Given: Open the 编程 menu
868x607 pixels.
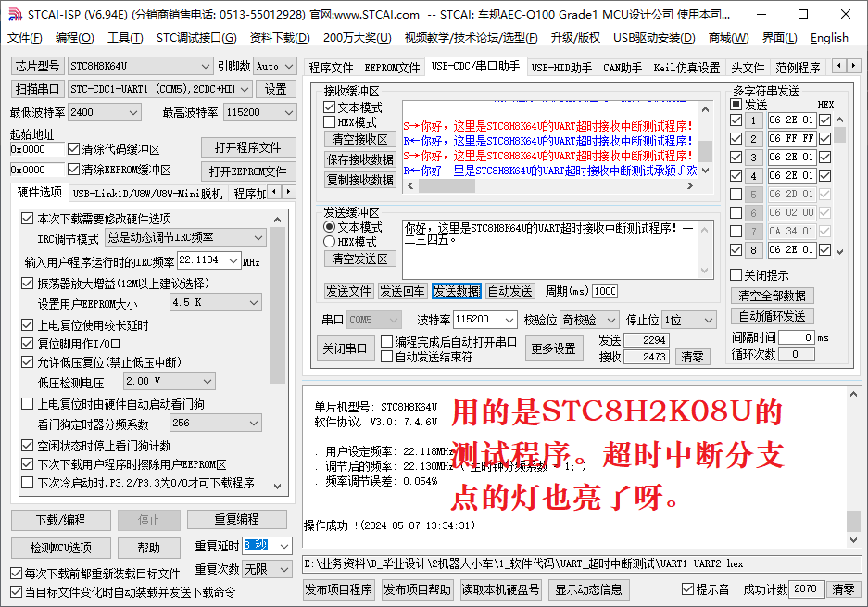Looking at the screenshot, I should click(75, 38).
